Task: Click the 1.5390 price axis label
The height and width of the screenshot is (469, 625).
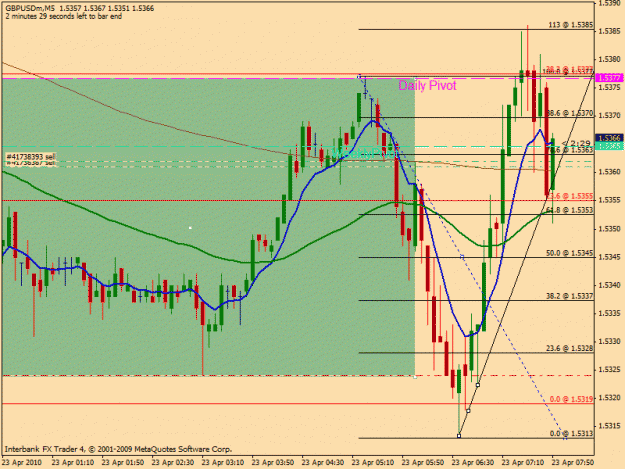Action: [x=609, y=3]
